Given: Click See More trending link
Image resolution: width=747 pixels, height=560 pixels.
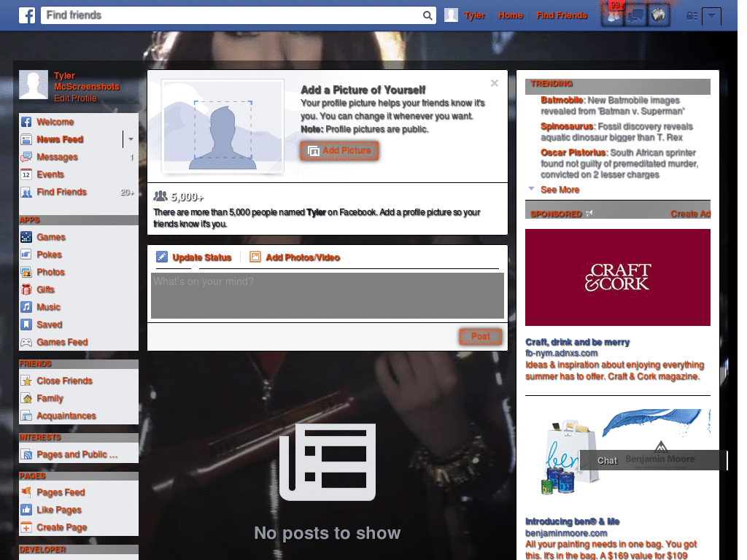Looking at the screenshot, I should coord(560,190).
